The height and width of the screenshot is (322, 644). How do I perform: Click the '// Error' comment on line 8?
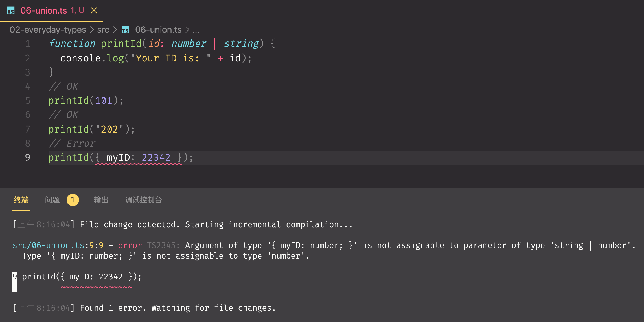click(x=73, y=144)
